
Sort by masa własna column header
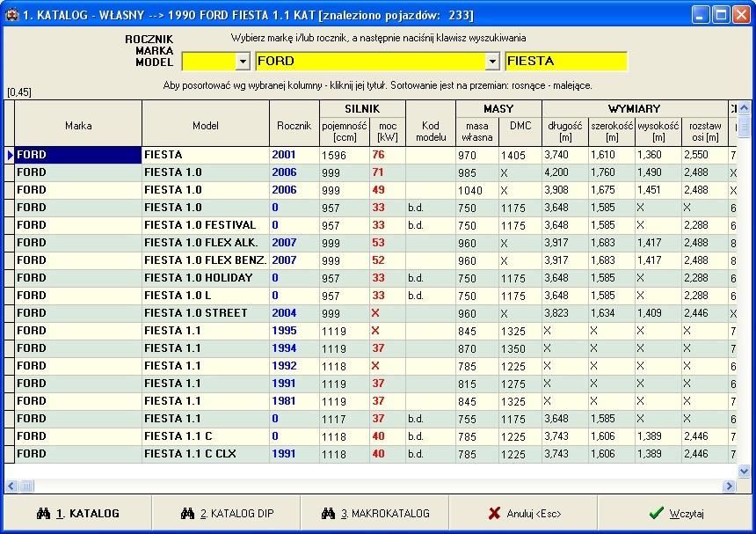476,131
